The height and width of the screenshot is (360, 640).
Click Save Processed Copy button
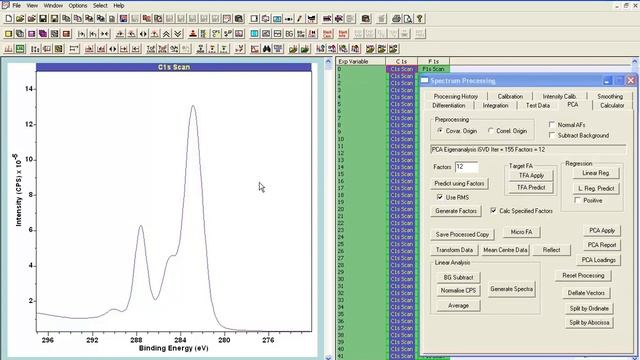462,234
